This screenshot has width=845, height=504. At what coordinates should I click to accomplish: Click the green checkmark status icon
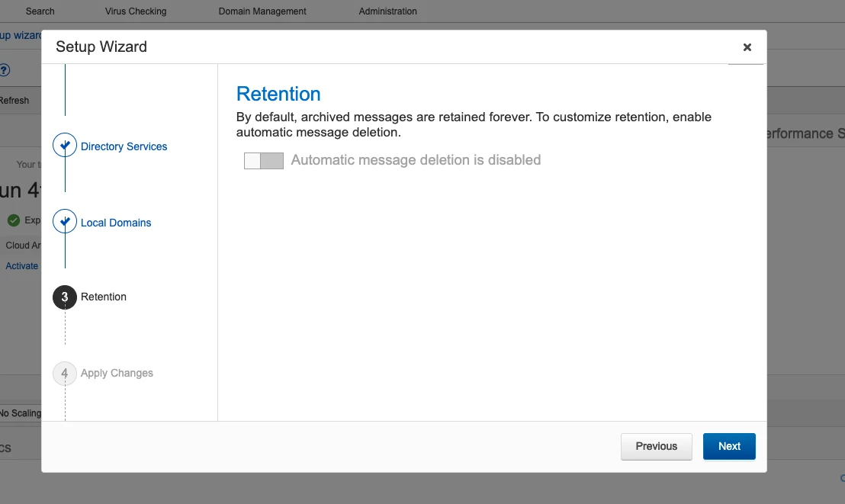click(x=14, y=220)
